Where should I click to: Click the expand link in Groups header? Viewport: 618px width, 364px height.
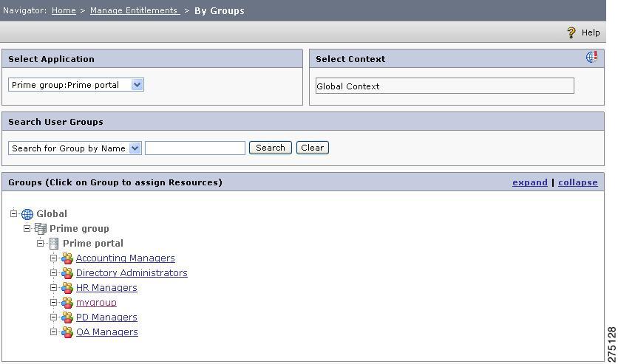pyautogui.click(x=530, y=182)
